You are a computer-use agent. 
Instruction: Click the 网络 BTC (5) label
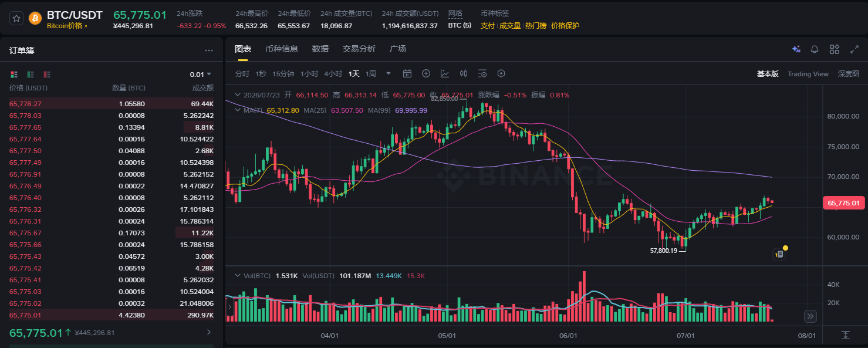[x=460, y=26]
